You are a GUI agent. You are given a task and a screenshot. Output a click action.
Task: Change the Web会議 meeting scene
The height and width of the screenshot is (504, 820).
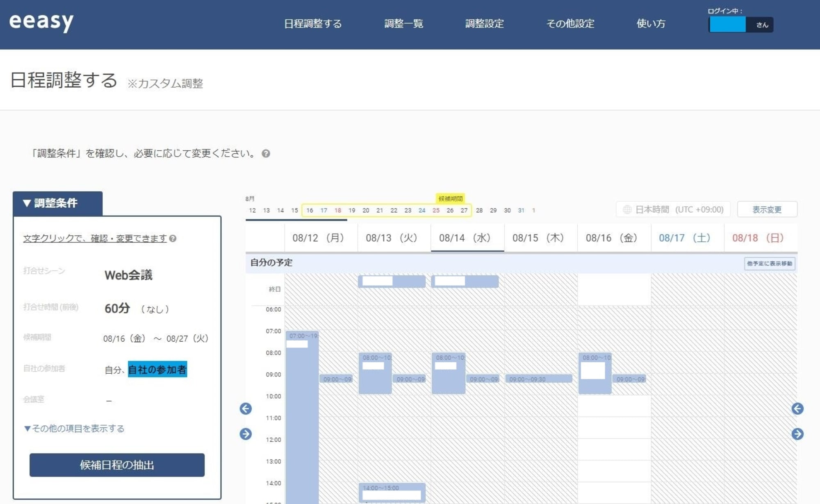click(128, 275)
